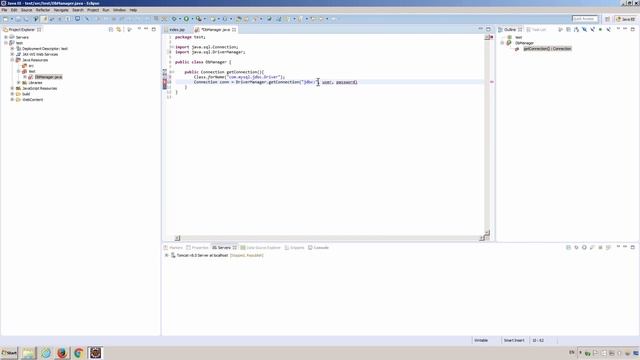This screenshot has height=360, width=640.
Task: Open the Refactor menu
Action: 43,10
